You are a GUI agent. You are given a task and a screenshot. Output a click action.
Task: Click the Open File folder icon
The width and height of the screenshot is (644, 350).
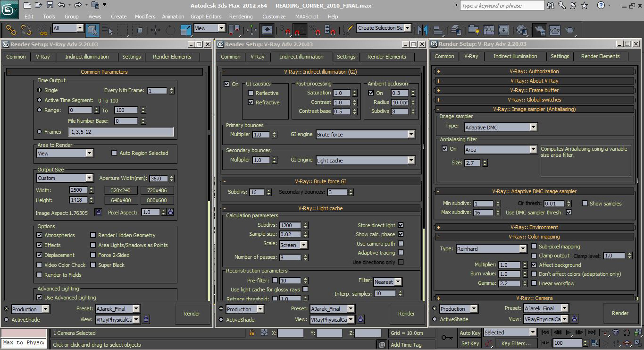coord(39,5)
